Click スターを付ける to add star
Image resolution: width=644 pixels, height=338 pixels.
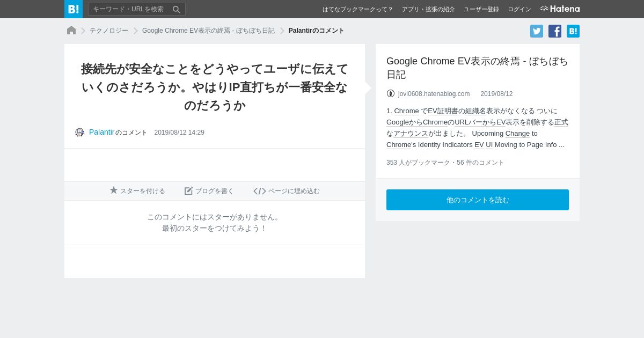tap(137, 191)
